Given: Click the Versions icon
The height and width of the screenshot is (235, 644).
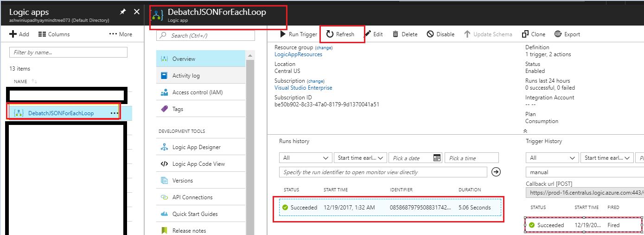Looking at the screenshot, I should 164,181.
